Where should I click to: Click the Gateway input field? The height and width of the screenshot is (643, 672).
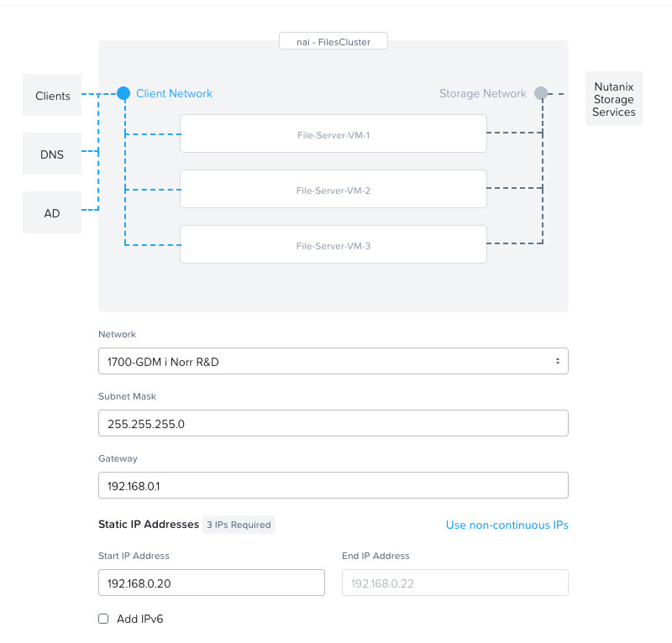333,485
